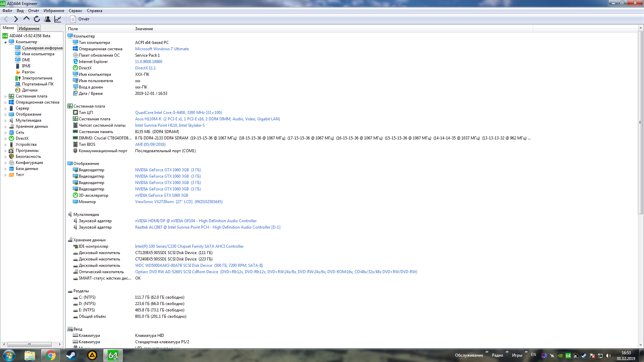Click the AIDA64 taskbar button
The height and width of the screenshot is (362, 644).
point(113,355)
